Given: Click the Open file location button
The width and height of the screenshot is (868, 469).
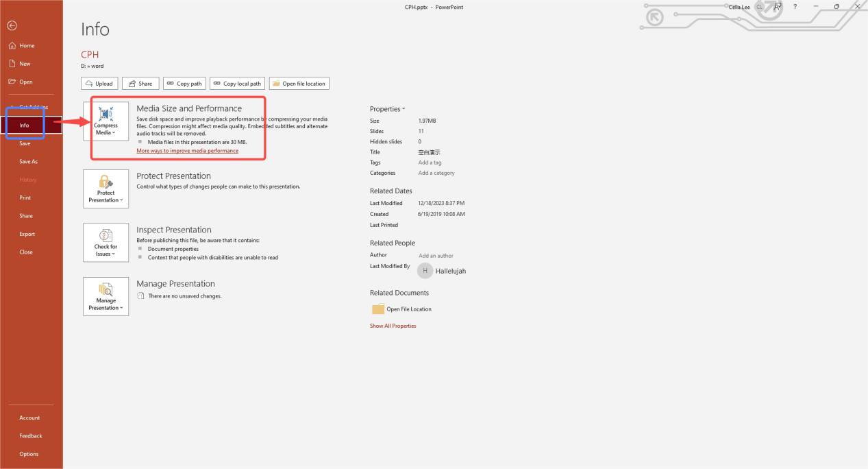Looking at the screenshot, I should [x=299, y=84].
